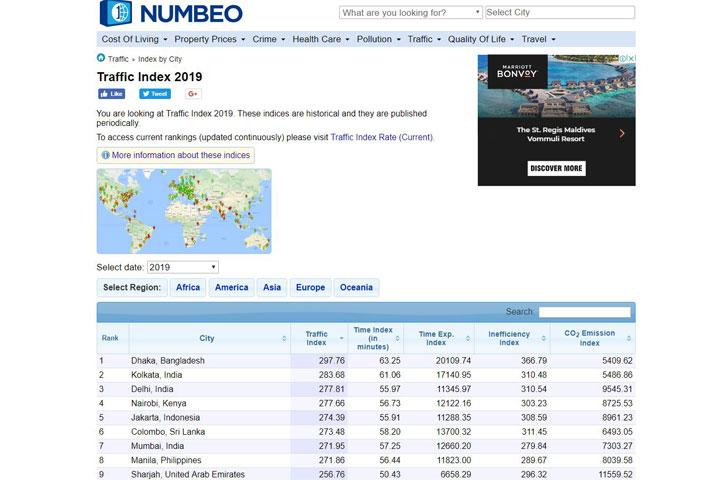The image size is (720, 480).
Task: Open 'What are you looking for?' dropdown
Action: pyautogui.click(x=411, y=12)
